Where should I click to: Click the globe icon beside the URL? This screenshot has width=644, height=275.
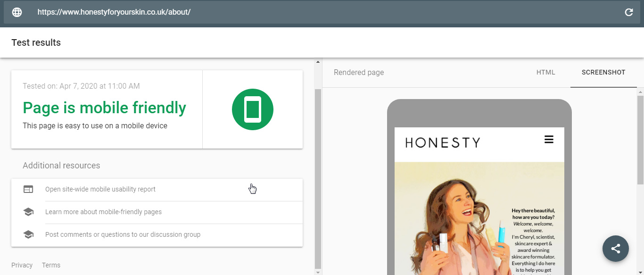point(17,12)
